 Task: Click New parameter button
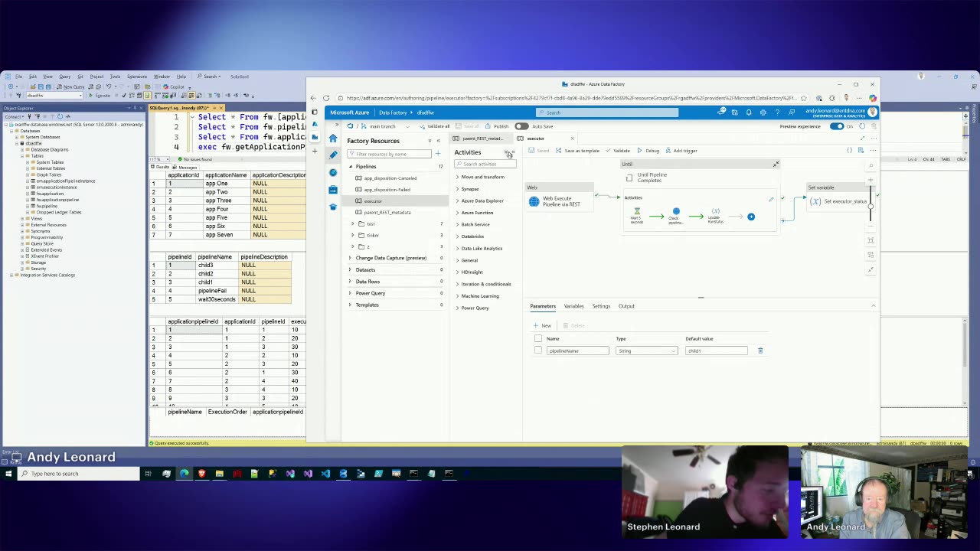[542, 325]
